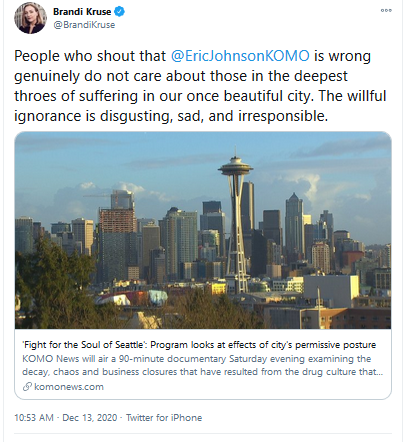
Task: Click the KOMO News documentary description text
Action: pos(203,365)
